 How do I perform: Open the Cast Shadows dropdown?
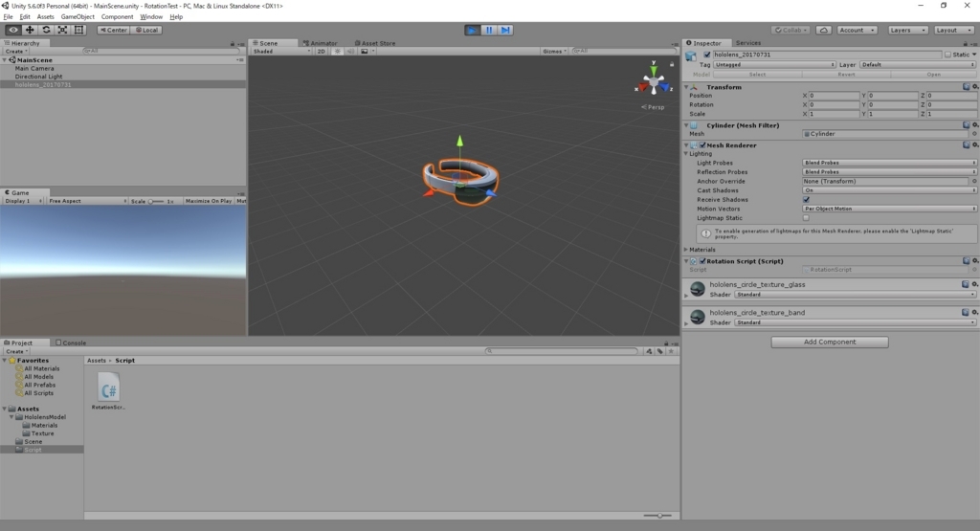889,189
